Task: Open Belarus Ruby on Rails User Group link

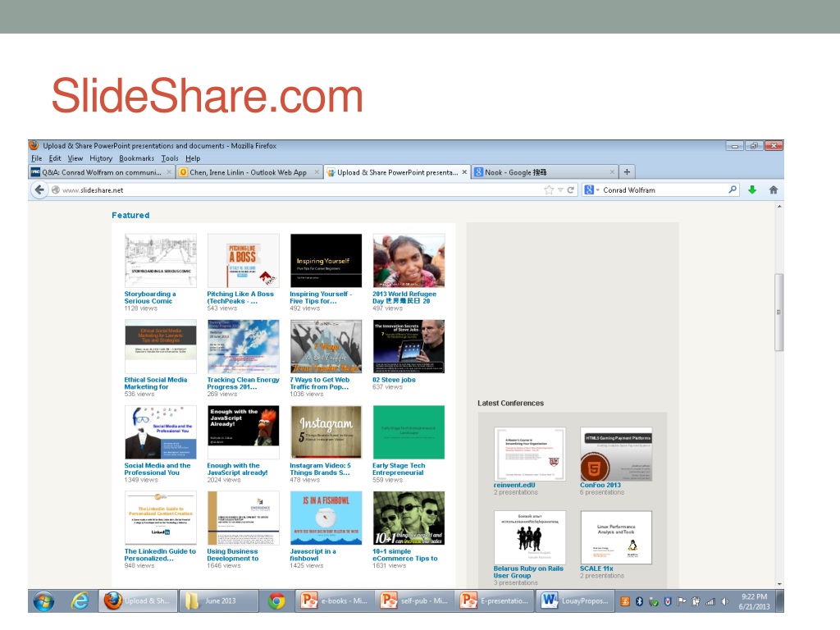Action: point(528,572)
